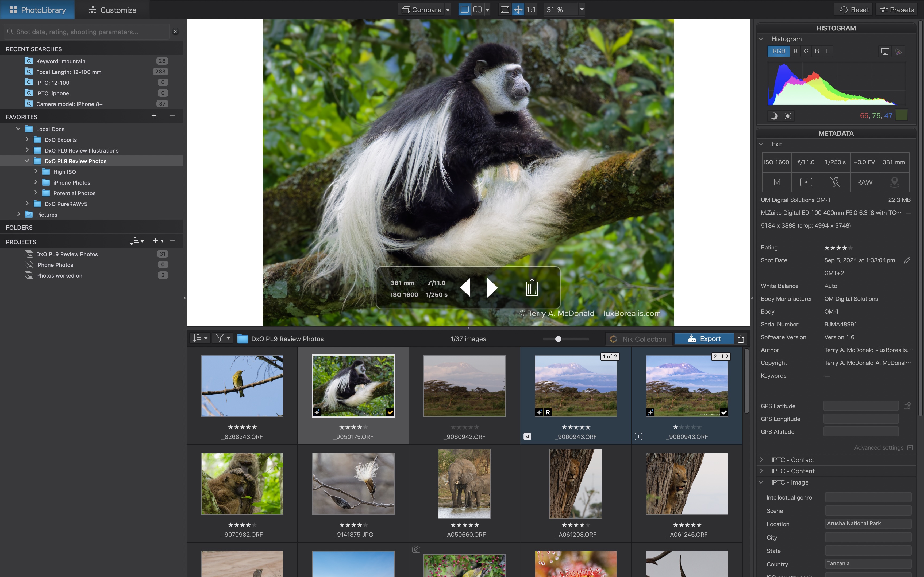The height and width of the screenshot is (577, 924).
Task: Edit the shot date with the pencil icon
Action: 907,260
